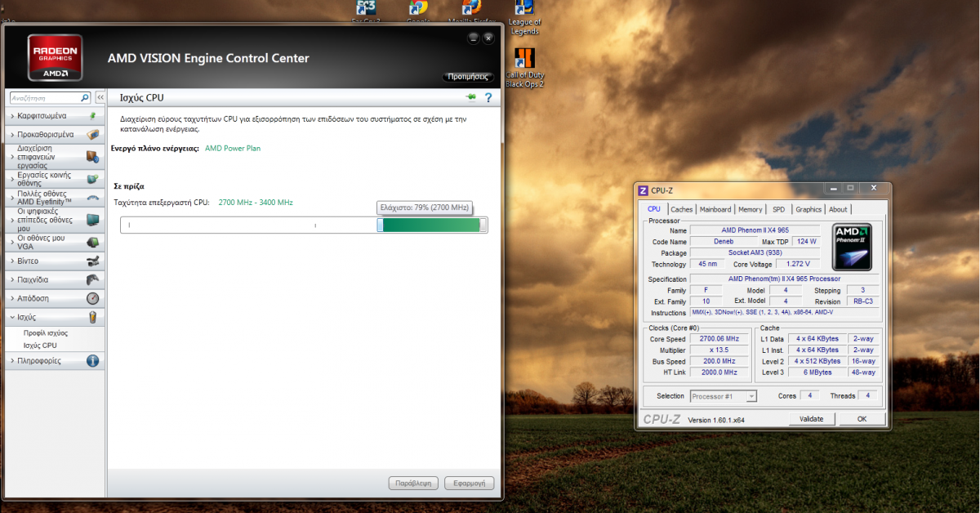Click the CPU-Z title bar icon
Image resolution: width=980 pixels, height=513 pixels.
point(643,190)
